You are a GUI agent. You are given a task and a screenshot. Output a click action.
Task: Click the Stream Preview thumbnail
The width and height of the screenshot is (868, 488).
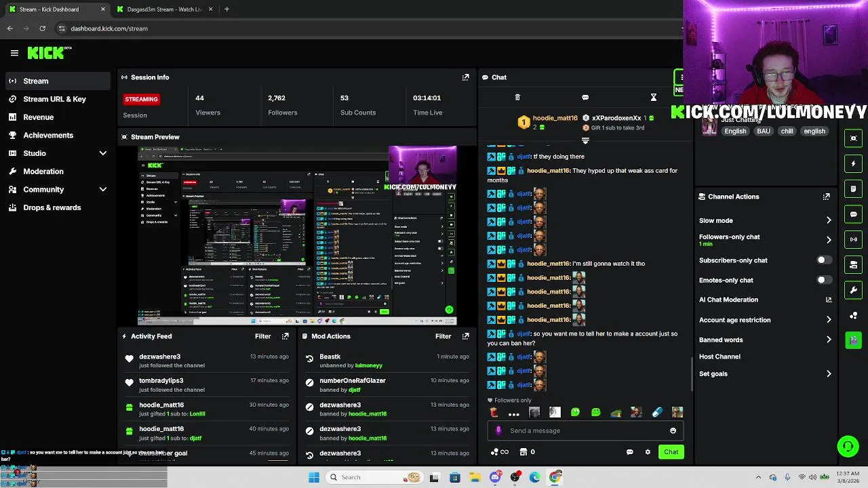(x=297, y=236)
